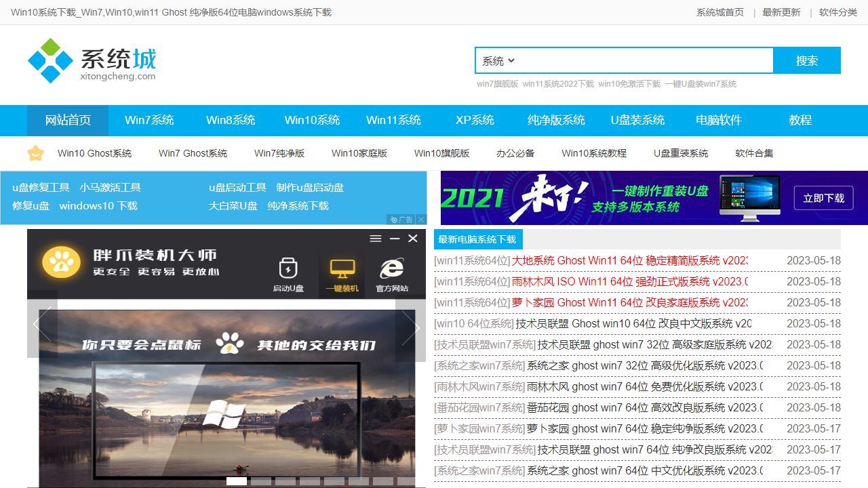Click the 一键U盘装win7系统 search suggestion
Screen dimensions: 868x488
[701, 84]
